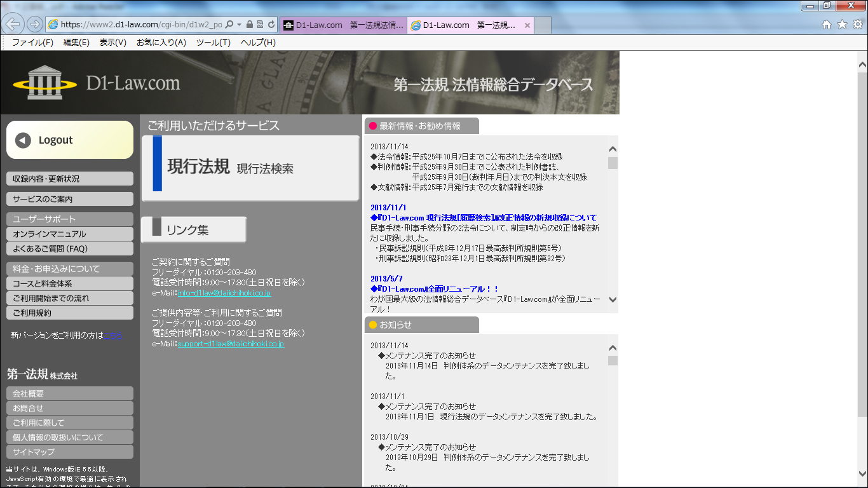Open the Tools gear icon
Image resolution: width=868 pixels, height=488 pixels.
857,25
